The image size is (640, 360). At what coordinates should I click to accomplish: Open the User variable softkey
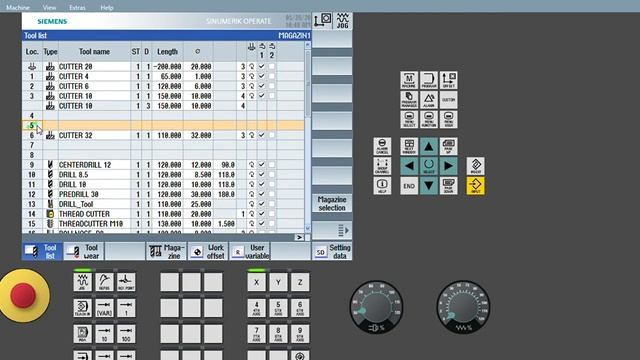tap(249, 251)
